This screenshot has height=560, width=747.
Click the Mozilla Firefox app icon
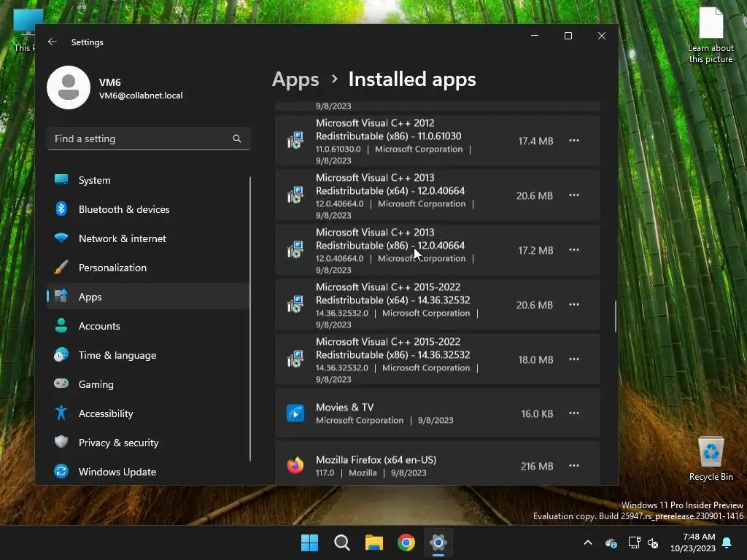click(x=295, y=465)
